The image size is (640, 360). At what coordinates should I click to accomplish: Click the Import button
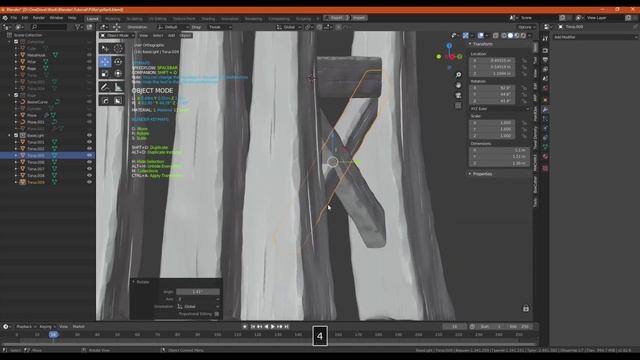(x=359, y=18)
